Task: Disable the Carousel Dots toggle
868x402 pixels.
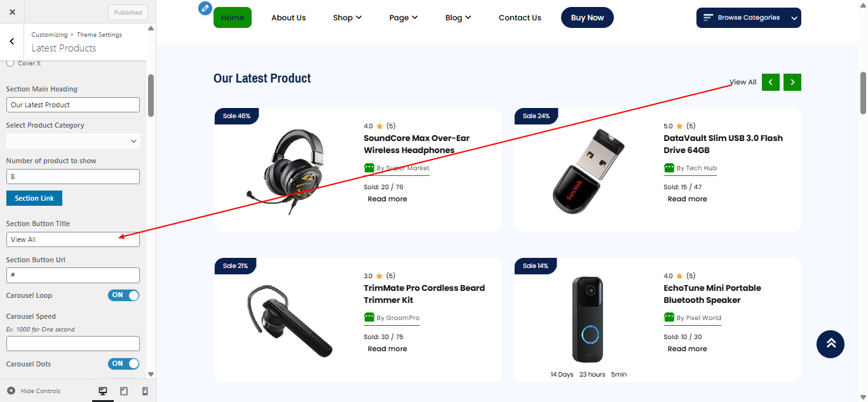Action: tap(123, 364)
